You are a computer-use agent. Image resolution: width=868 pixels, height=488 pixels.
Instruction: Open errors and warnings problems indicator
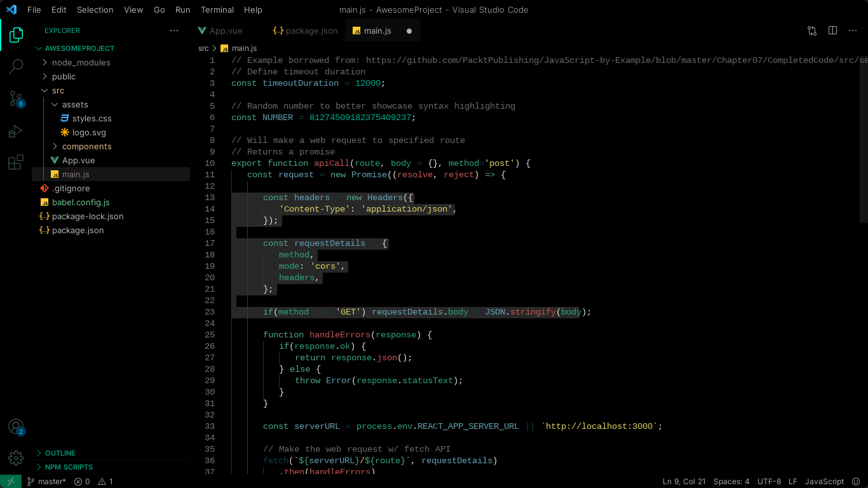coord(93,482)
